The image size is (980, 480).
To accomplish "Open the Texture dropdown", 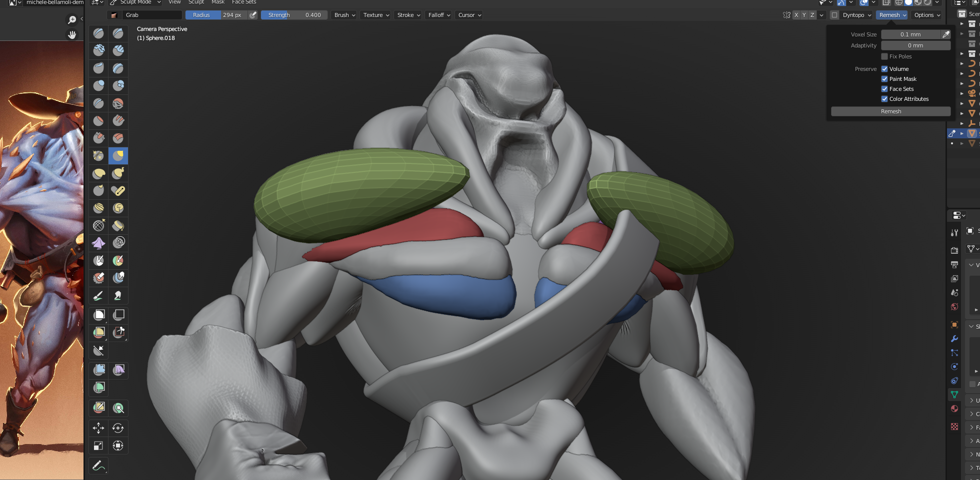I will [376, 15].
